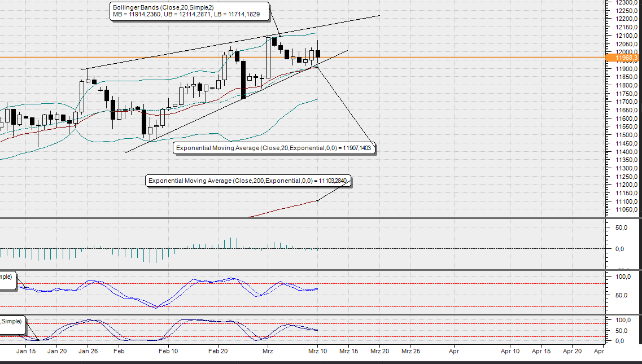
Task: Click the 11900,0 price axis label
Action: point(626,69)
